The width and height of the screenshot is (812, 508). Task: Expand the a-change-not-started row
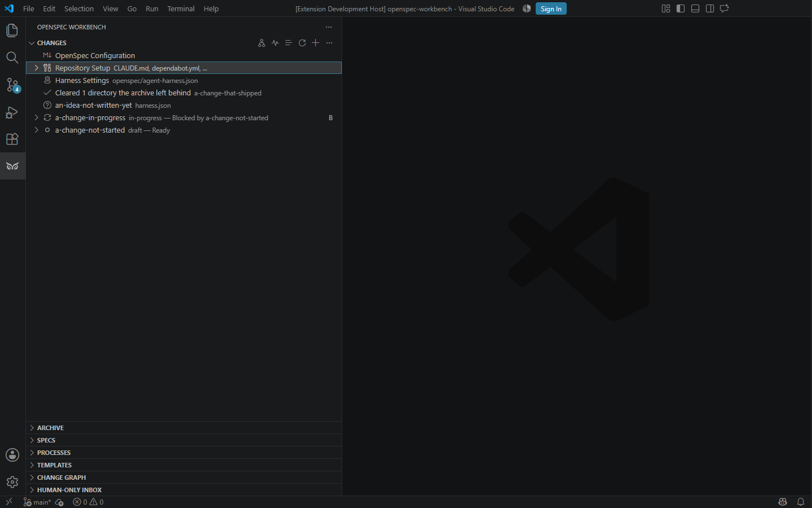click(x=37, y=130)
